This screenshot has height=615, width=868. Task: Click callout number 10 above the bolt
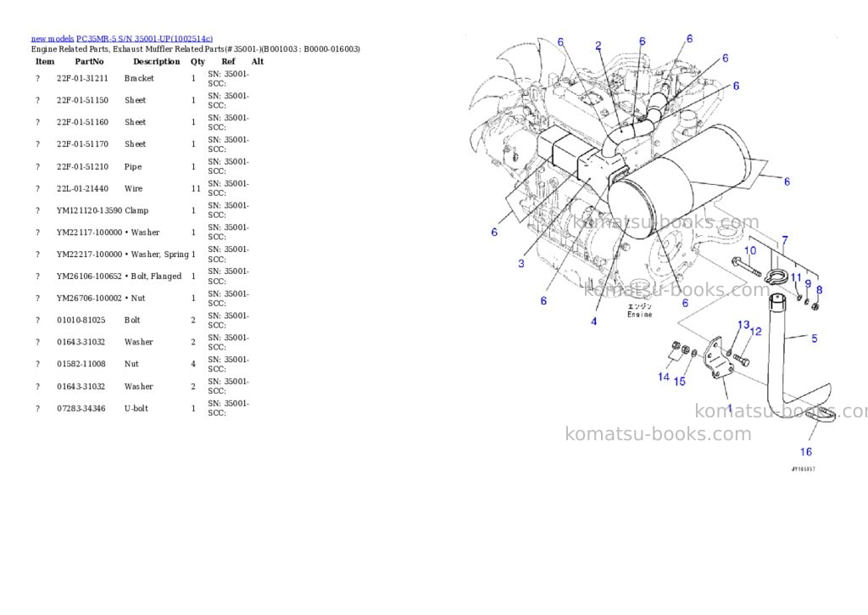750,251
